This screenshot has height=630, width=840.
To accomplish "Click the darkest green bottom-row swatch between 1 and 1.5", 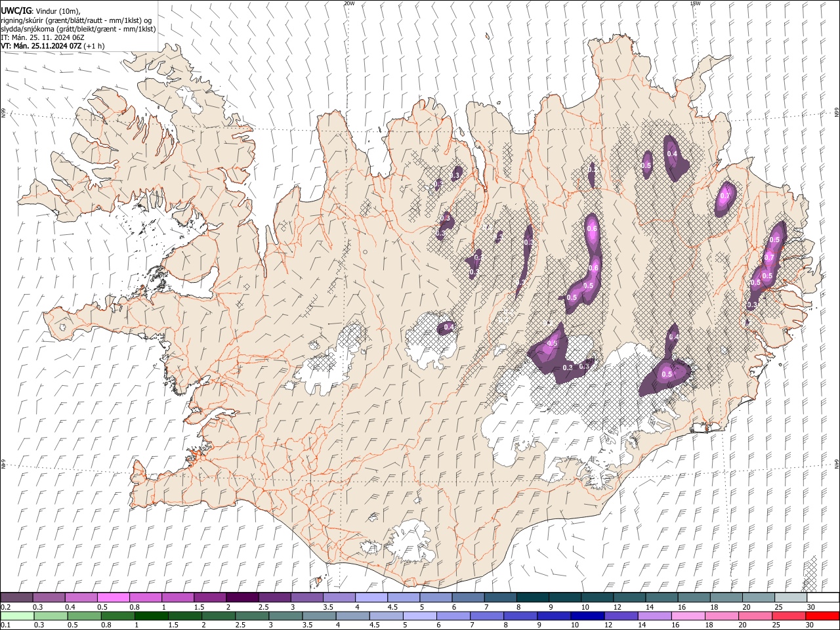I will pyautogui.click(x=151, y=616).
